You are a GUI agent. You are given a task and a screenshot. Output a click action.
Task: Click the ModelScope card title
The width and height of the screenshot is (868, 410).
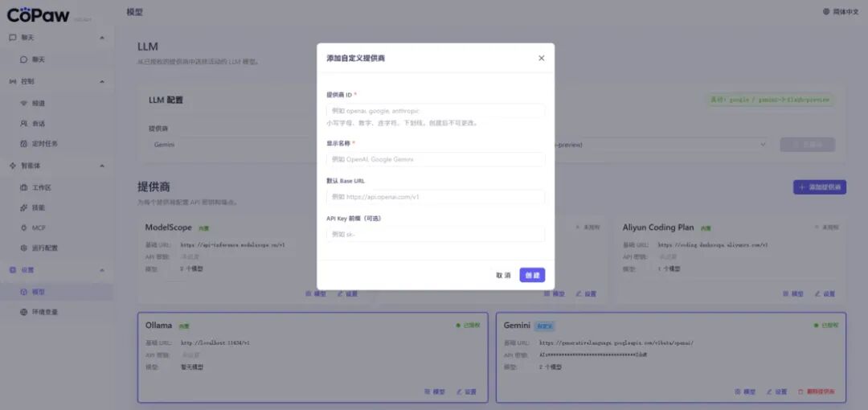pyautogui.click(x=168, y=228)
